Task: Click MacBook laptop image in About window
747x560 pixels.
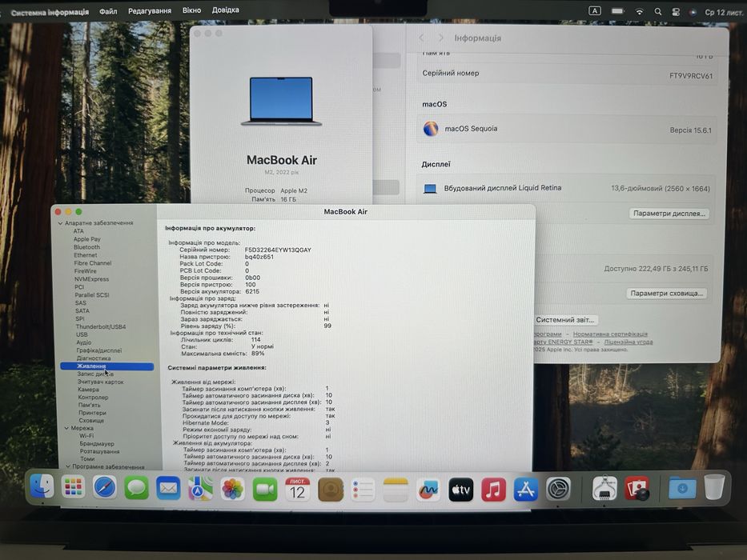Action: tap(281, 102)
